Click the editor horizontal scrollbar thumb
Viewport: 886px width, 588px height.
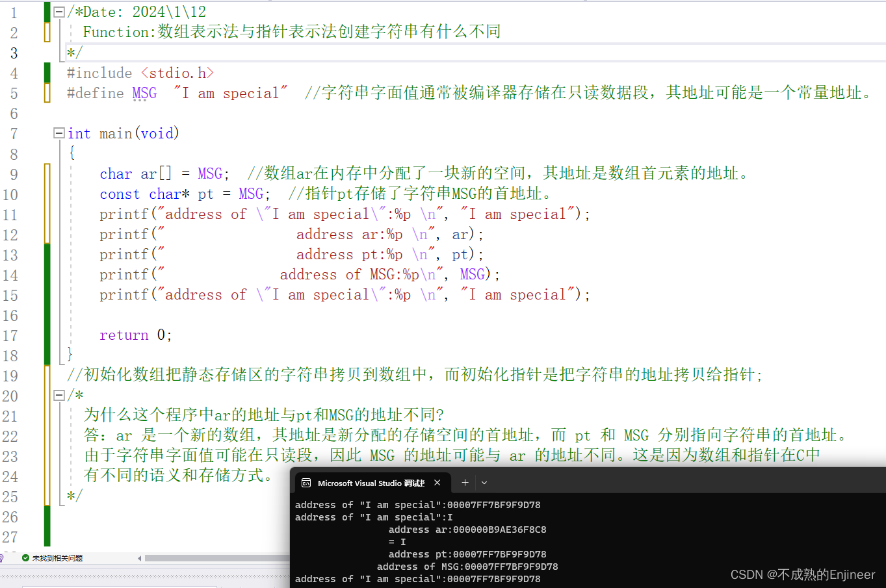click(x=217, y=558)
